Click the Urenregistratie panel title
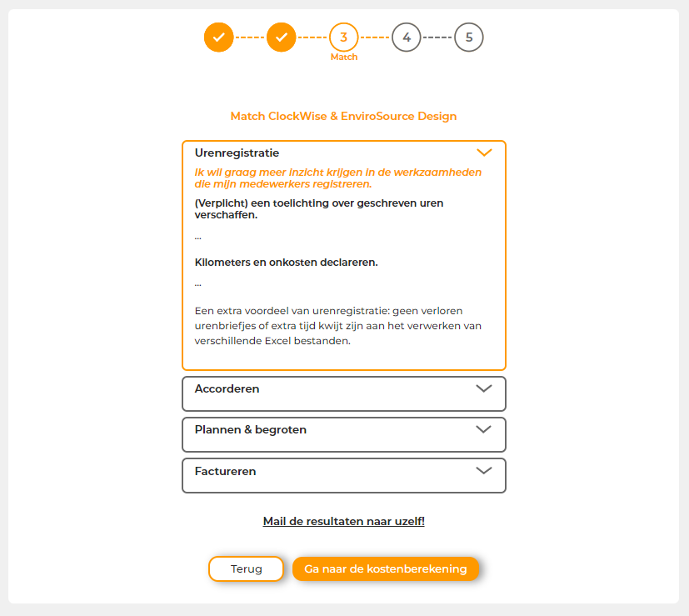The image size is (689, 616). pyautogui.click(x=237, y=153)
